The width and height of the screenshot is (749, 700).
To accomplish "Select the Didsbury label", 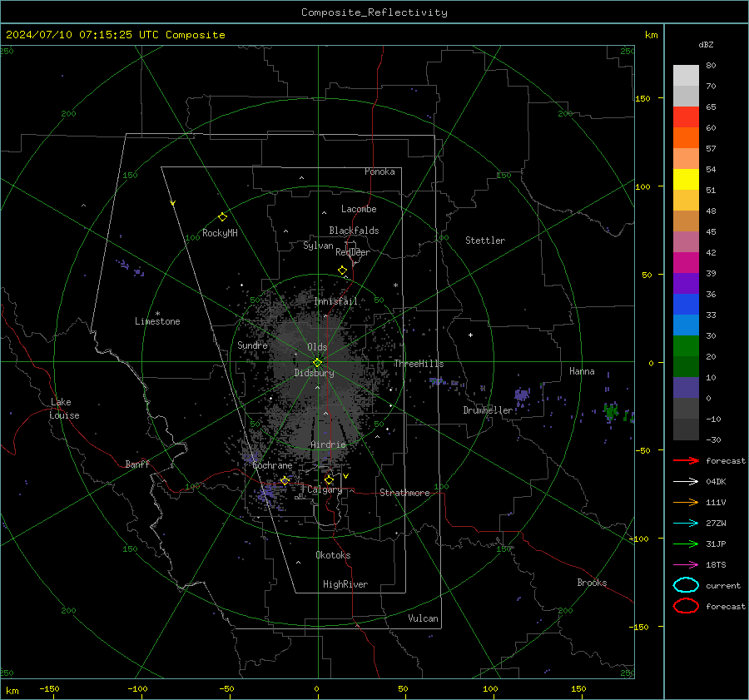I will tap(314, 373).
